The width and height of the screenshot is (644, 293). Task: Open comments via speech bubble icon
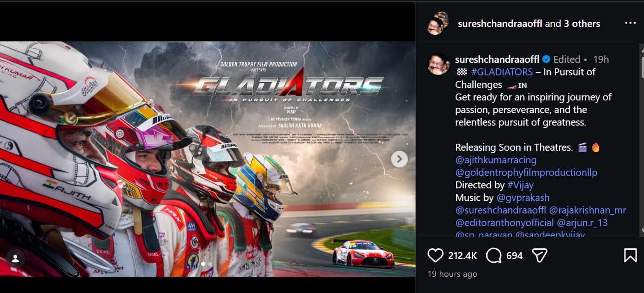tap(493, 255)
